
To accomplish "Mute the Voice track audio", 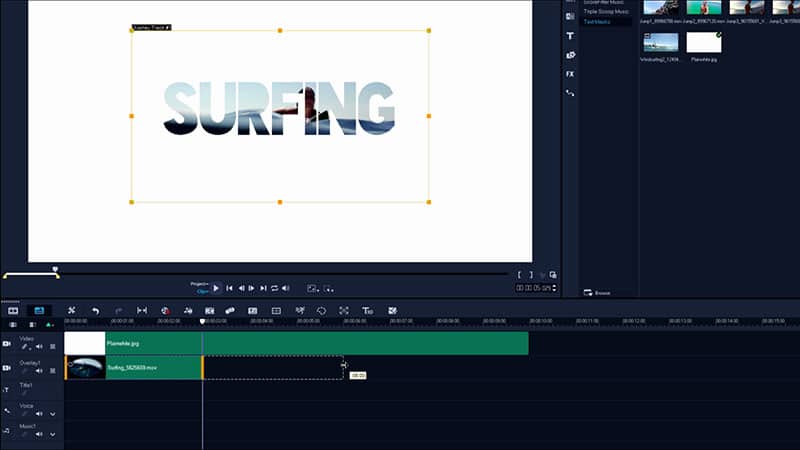I will pyautogui.click(x=39, y=414).
